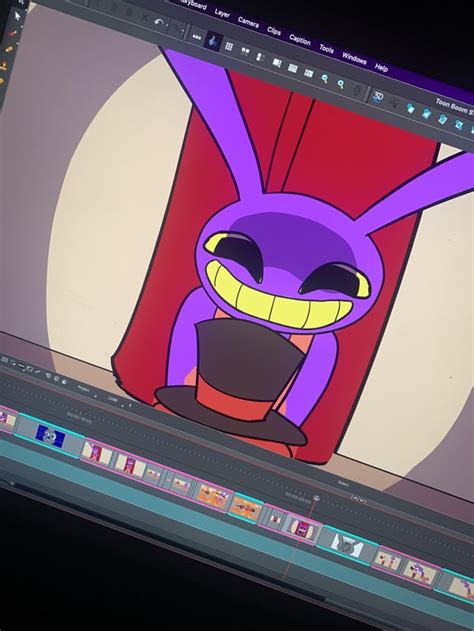Select the blue panel thumbnail in timeline
Screen dimensions: 474x631
pyautogui.click(x=50, y=437)
